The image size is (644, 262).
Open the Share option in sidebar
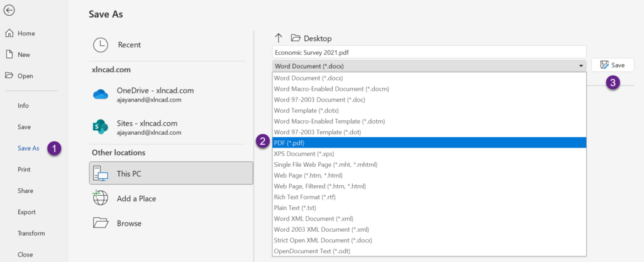point(25,191)
